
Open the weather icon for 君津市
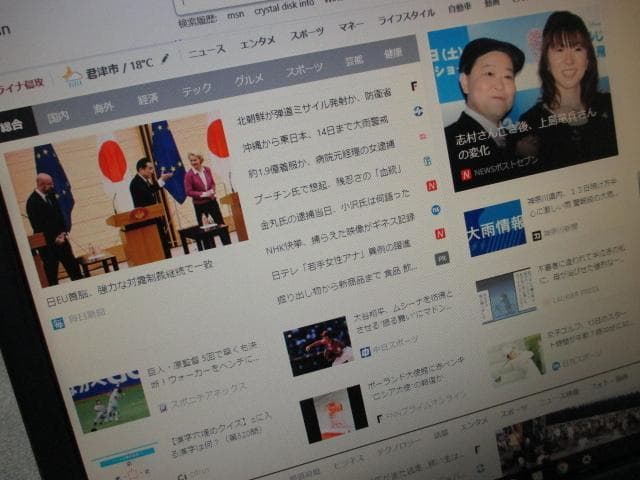click(72, 75)
